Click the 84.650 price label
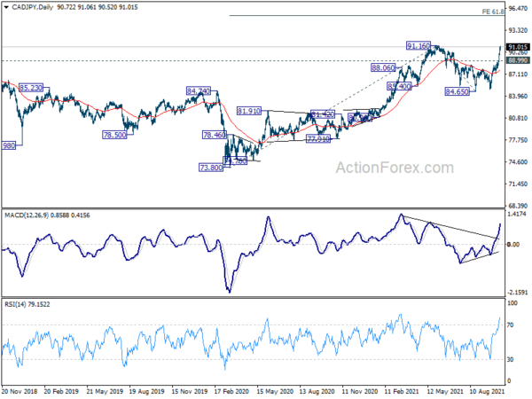Screen dimensions: 532x399 [x=458, y=91]
